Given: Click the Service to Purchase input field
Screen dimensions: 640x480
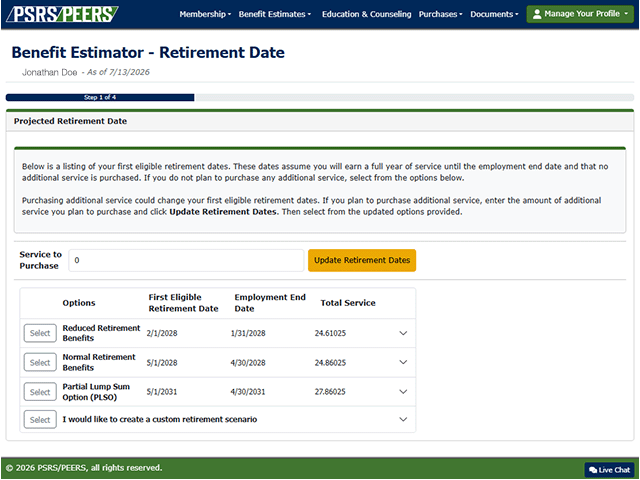Looking at the screenshot, I should [x=186, y=260].
